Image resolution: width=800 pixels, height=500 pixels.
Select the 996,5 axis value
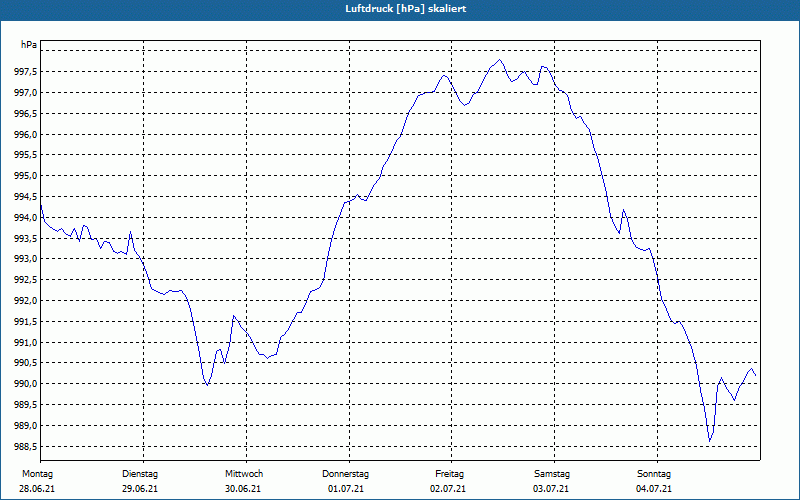(25, 114)
